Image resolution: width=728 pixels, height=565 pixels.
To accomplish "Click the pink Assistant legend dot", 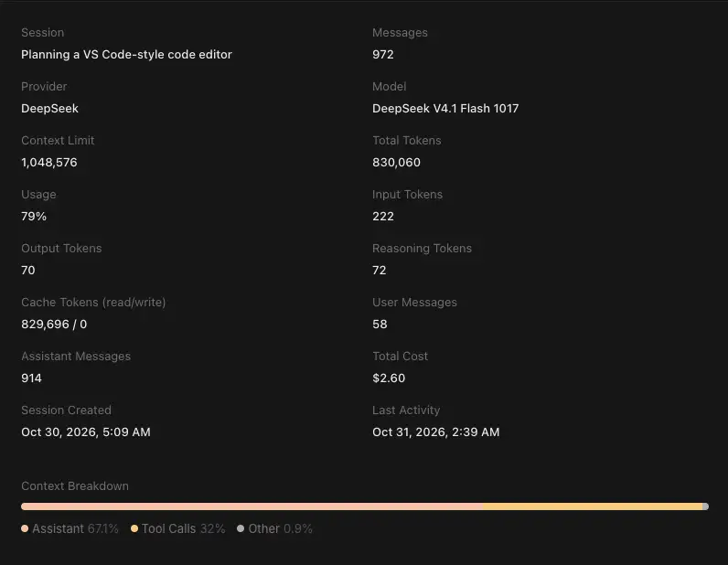I will (x=25, y=528).
